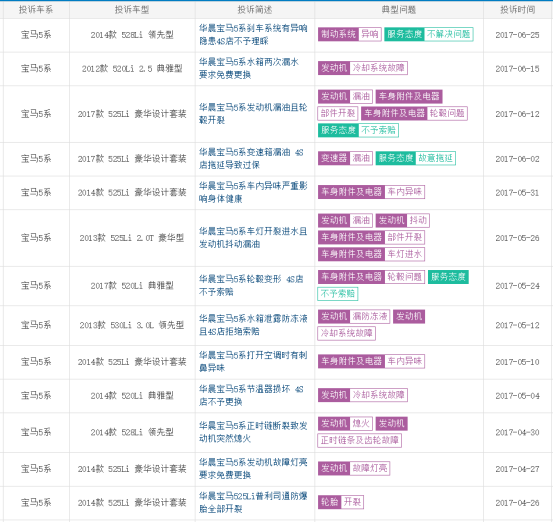Click the date 2017-05-31
This screenshot has height=522, width=554.
point(517,193)
